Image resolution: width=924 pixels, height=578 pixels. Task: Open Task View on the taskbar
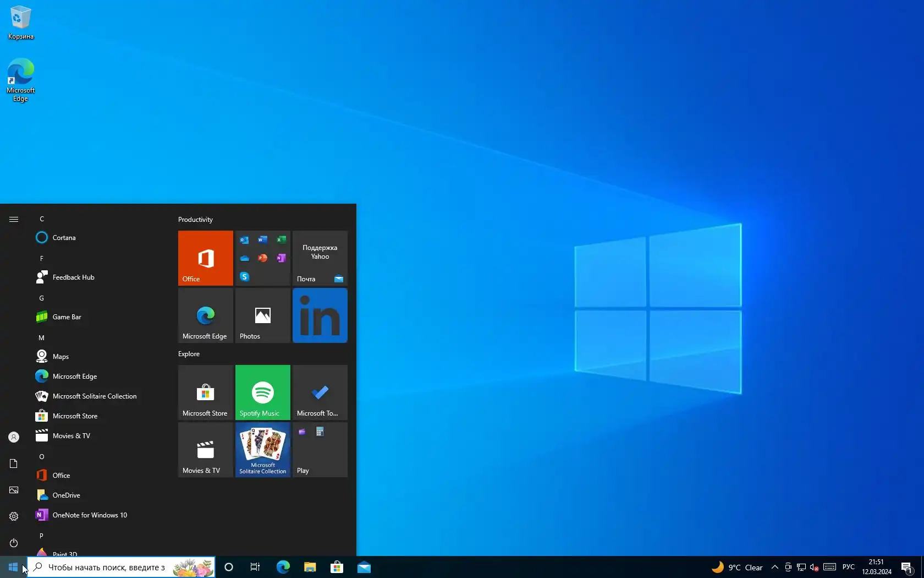[x=255, y=567]
